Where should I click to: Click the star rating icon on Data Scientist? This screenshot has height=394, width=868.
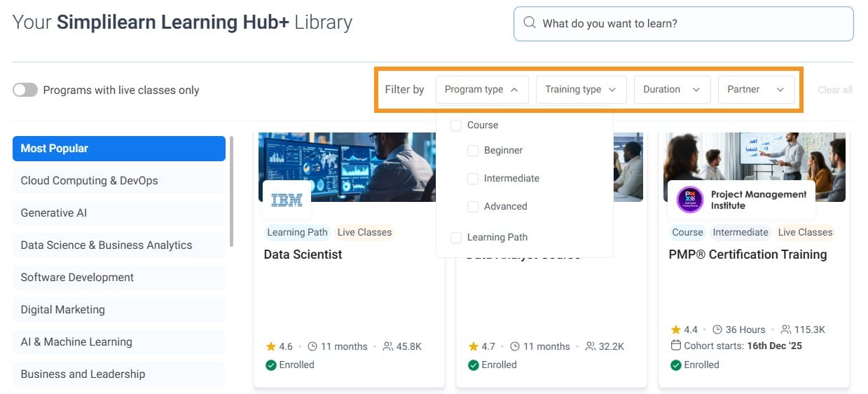pos(270,346)
